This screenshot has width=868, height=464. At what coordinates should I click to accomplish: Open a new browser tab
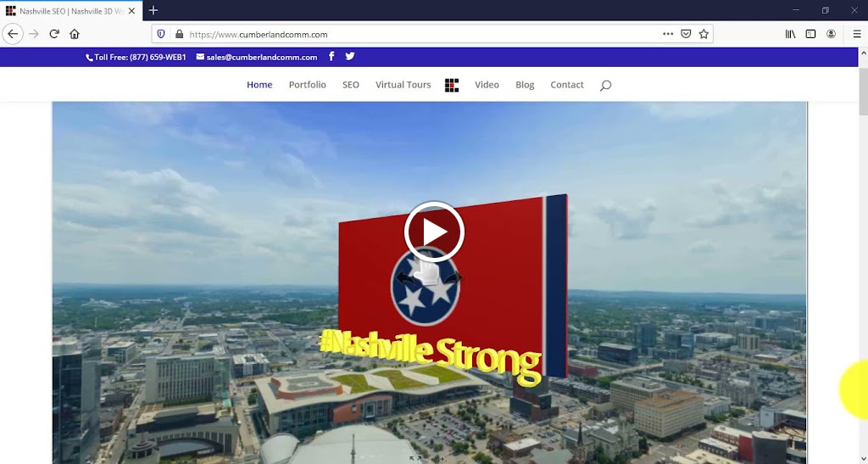[x=153, y=10]
